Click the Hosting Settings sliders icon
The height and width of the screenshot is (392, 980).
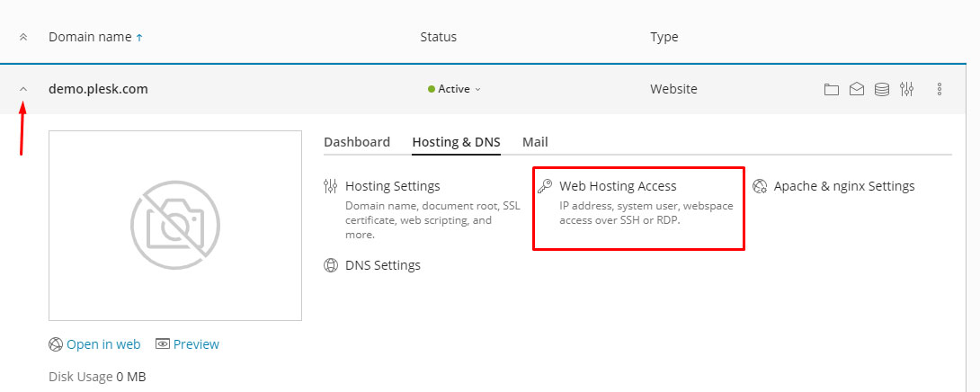330,186
